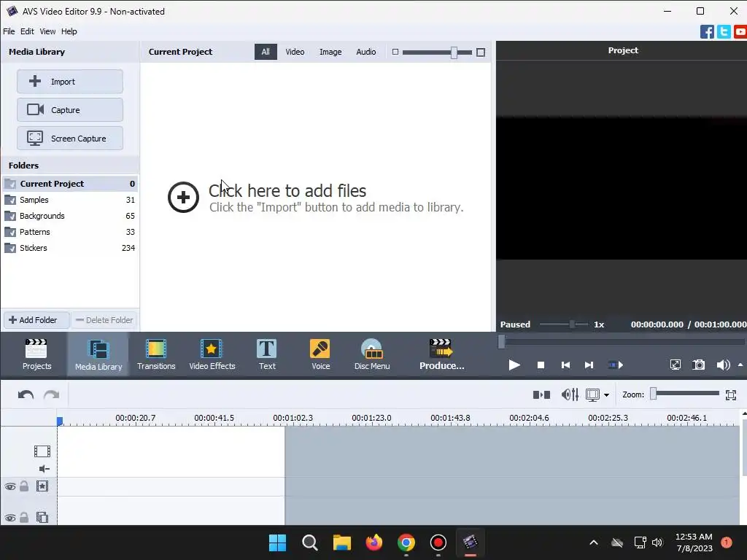Play the project preview
This screenshot has width=747, height=560.
514,365
